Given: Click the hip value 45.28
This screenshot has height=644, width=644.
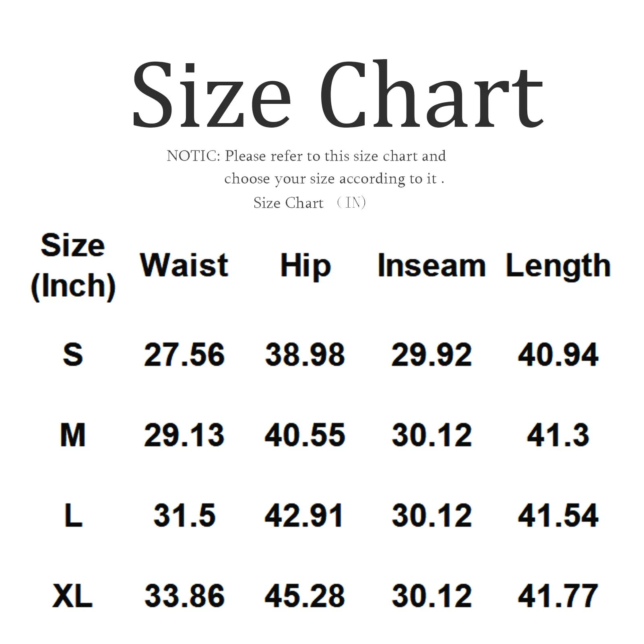Looking at the screenshot, I should tap(305, 596).
